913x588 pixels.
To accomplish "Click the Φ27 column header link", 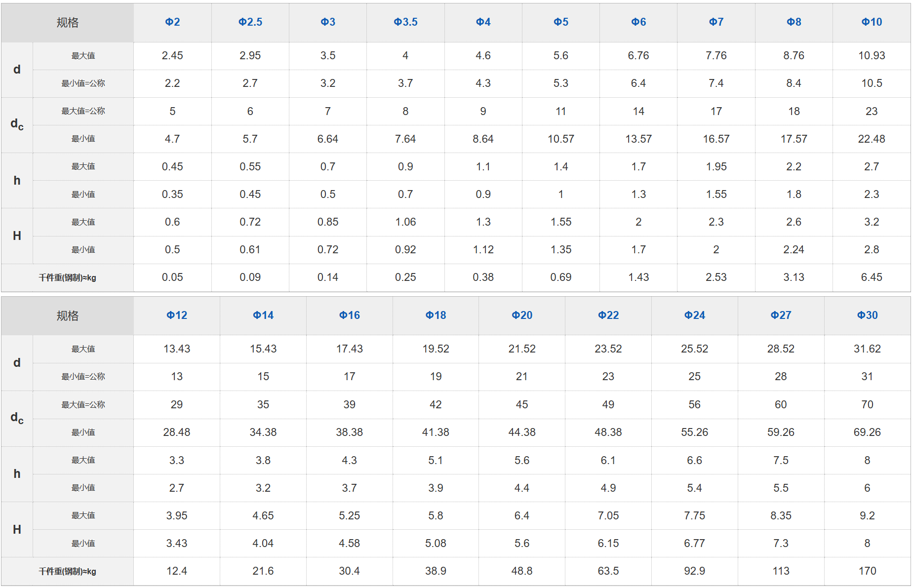I will pos(781,315).
